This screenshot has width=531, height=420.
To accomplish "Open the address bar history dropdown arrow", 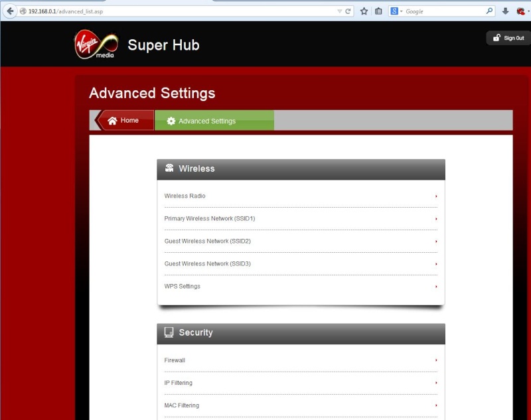I will tap(339, 11).
